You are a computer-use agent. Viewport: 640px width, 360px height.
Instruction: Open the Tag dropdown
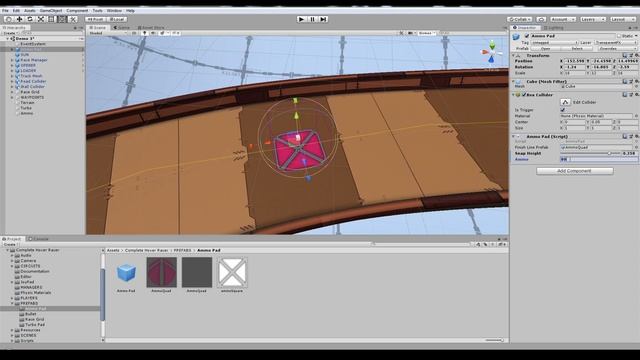pyautogui.click(x=555, y=42)
